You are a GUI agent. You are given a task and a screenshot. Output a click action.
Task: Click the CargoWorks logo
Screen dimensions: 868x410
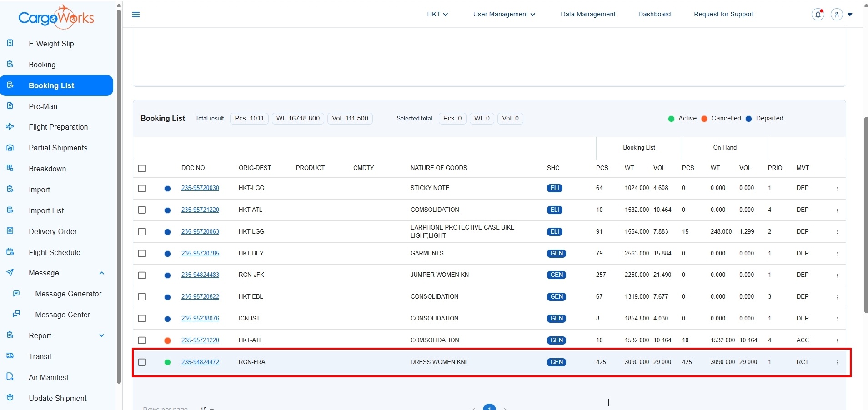(56, 17)
